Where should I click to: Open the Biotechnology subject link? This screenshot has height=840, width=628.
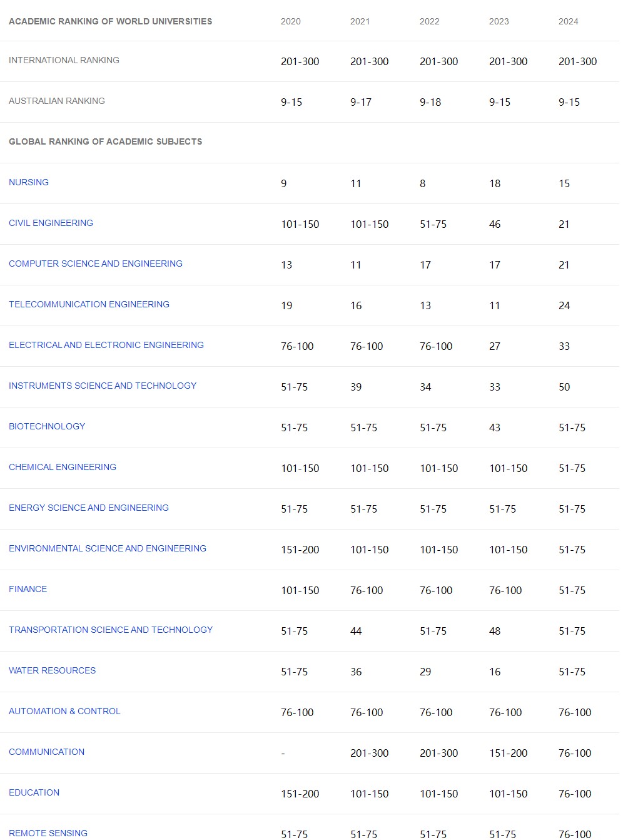tap(47, 426)
